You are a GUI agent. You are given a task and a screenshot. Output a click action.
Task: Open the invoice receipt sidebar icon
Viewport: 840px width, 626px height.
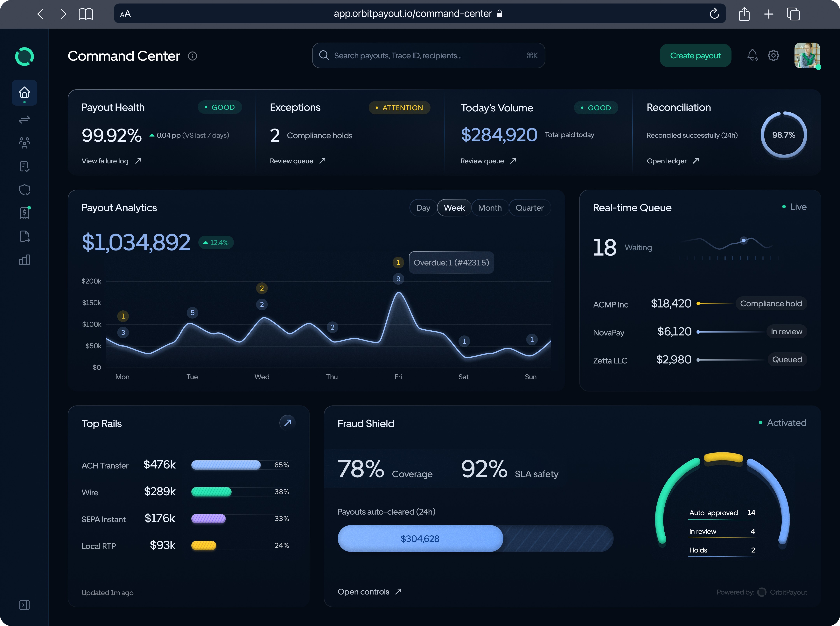[24, 213]
